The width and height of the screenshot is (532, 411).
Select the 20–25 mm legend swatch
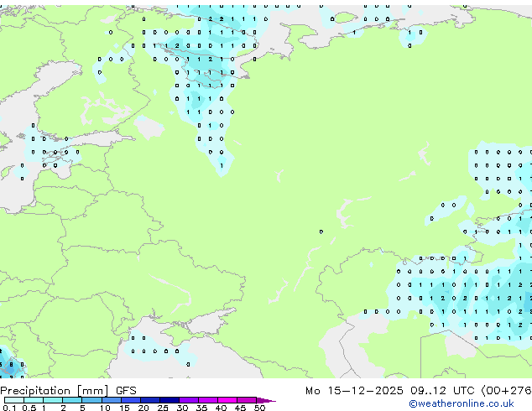[x=149, y=400]
